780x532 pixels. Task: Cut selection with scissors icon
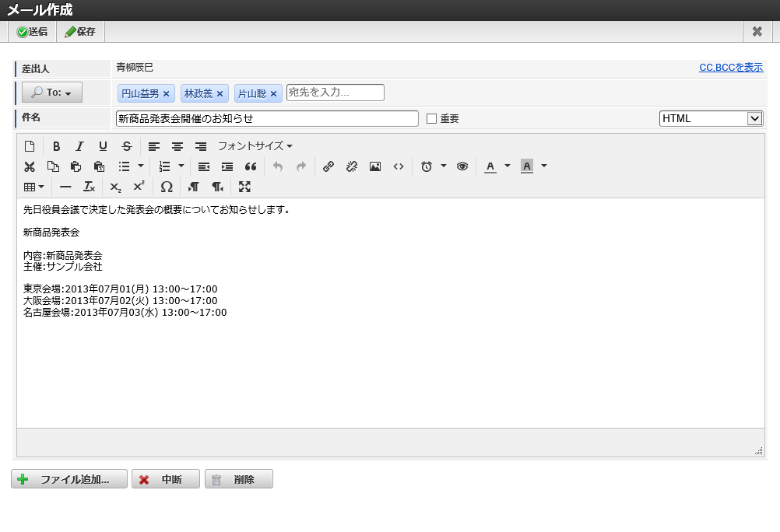click(x=30, y=166)
